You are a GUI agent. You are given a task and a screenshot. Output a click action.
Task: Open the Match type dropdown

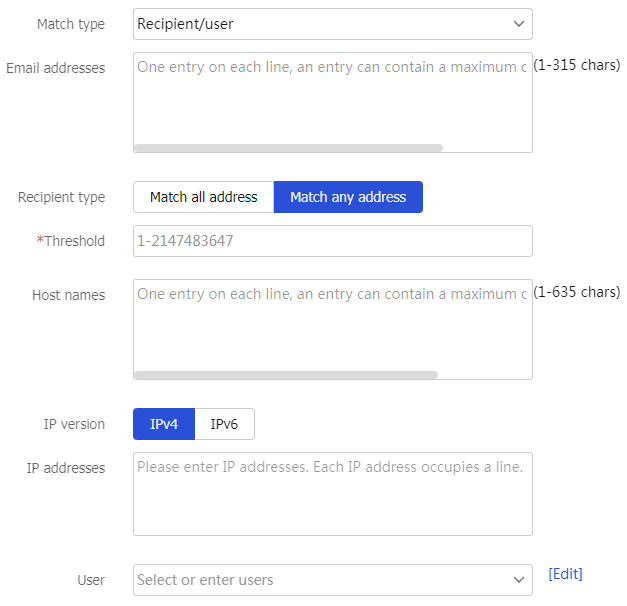(x=333, y=24)
